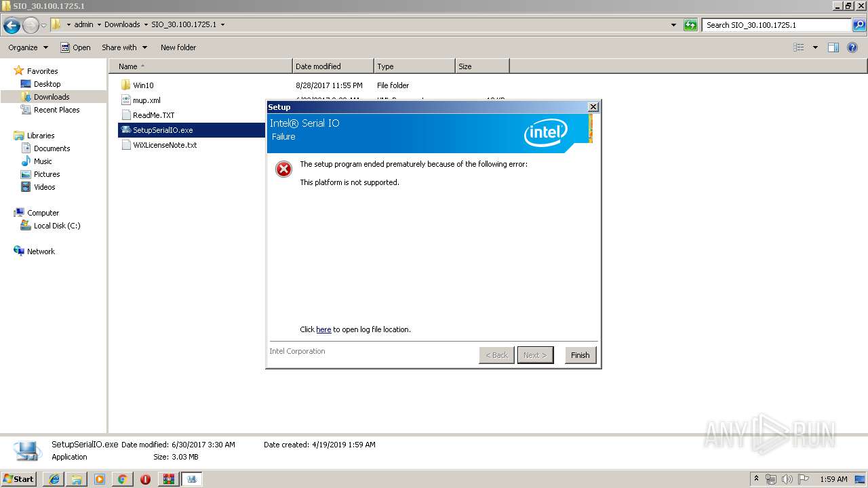This screenshot has width=868, height=488.
Task: Click the Intel logo in the Setup banner
Action: coord(545,133)
